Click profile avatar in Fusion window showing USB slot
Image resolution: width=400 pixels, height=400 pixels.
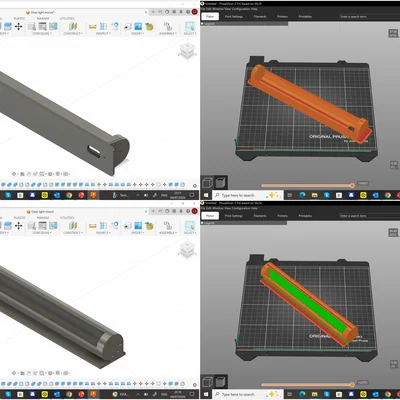195,12
